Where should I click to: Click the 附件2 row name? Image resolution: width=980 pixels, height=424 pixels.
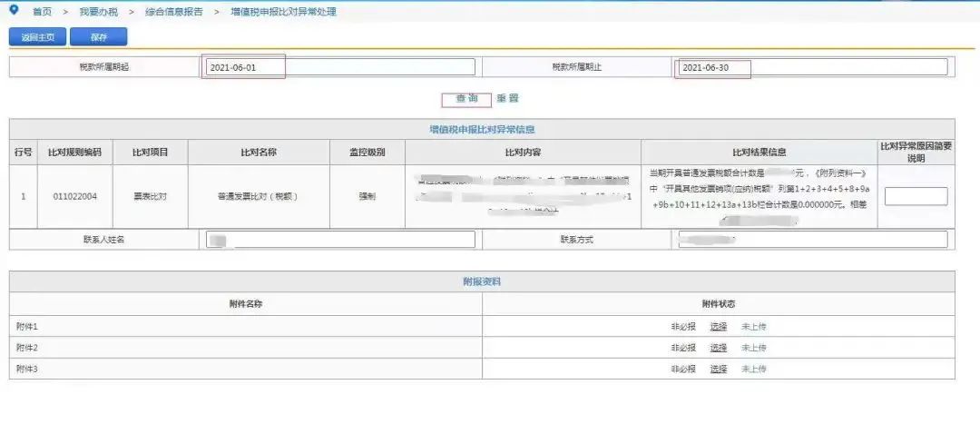tap(27, 348)
